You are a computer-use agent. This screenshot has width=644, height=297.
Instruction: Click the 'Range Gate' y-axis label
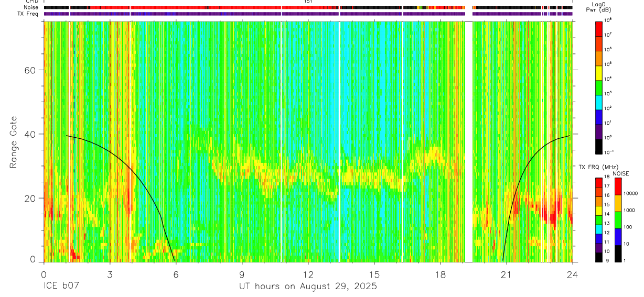13,142
